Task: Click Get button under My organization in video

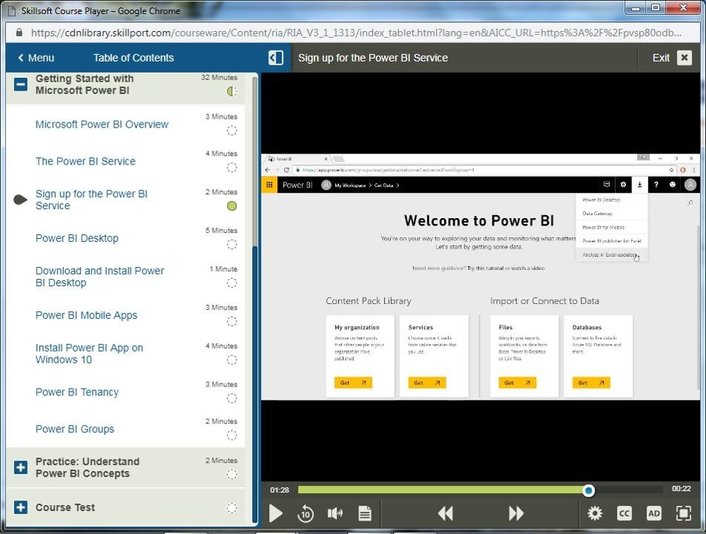Action: click(353, 383)
